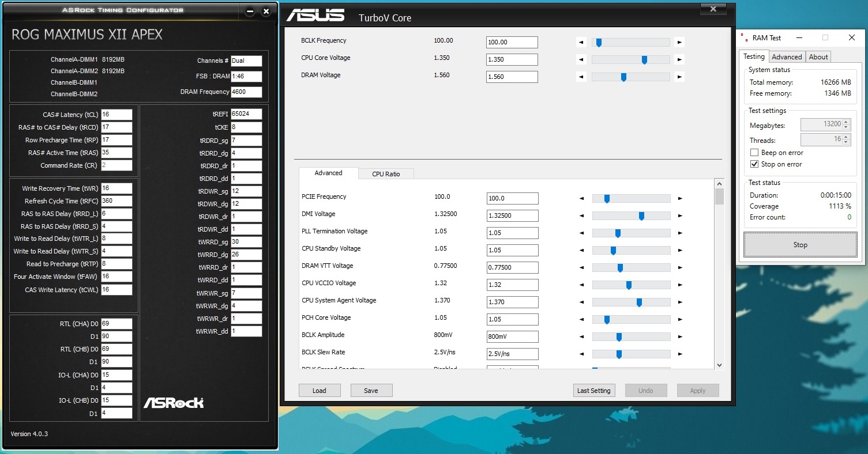Screen dimensions: 868x454
Task: Focus the BCLK Frequency value field
Action: point(512,42)
